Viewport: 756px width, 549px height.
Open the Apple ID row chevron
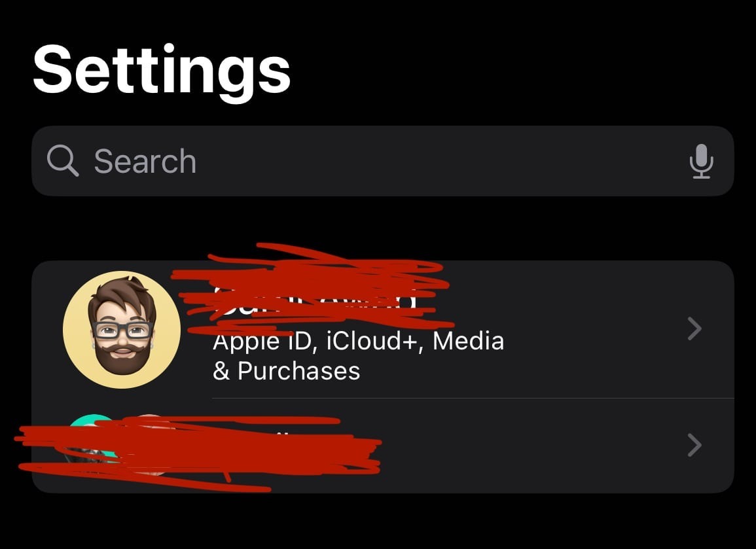click(694, 328)
